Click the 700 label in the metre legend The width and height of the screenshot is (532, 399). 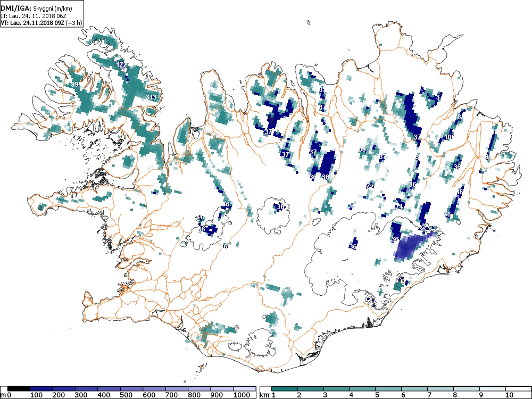(x=171, y=395)
